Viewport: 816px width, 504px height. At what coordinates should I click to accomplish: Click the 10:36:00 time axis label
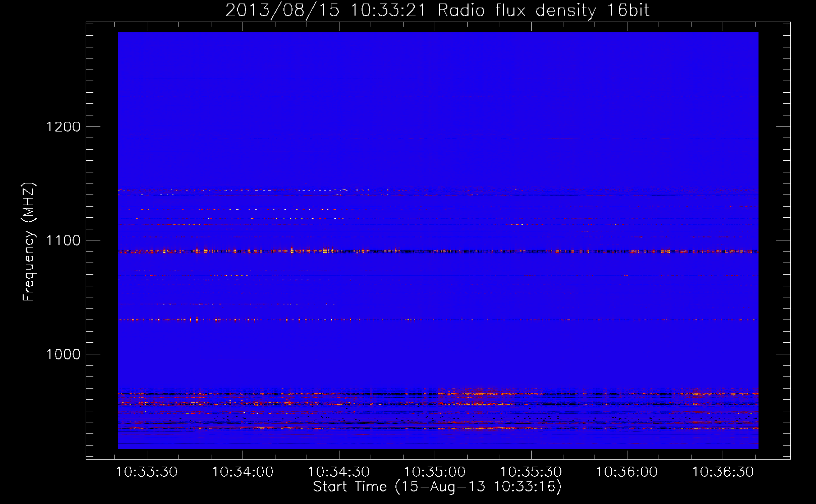click(627, 472)
